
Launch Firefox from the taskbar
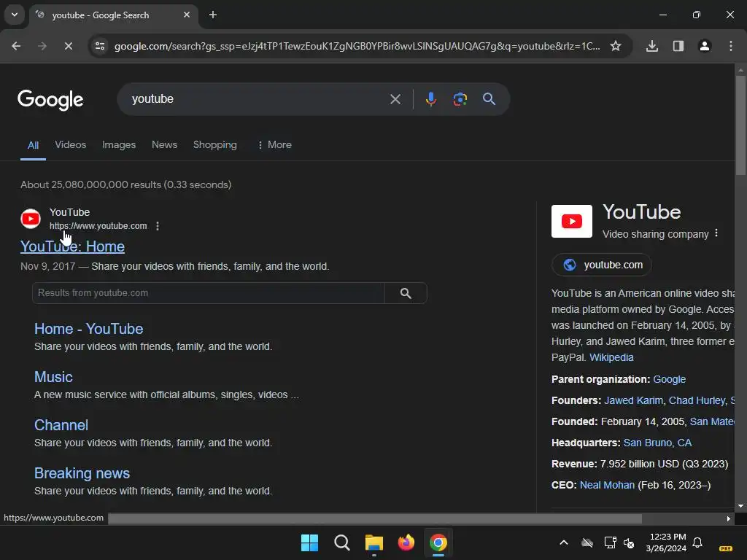pyautogui.click(x=406, y=542)
